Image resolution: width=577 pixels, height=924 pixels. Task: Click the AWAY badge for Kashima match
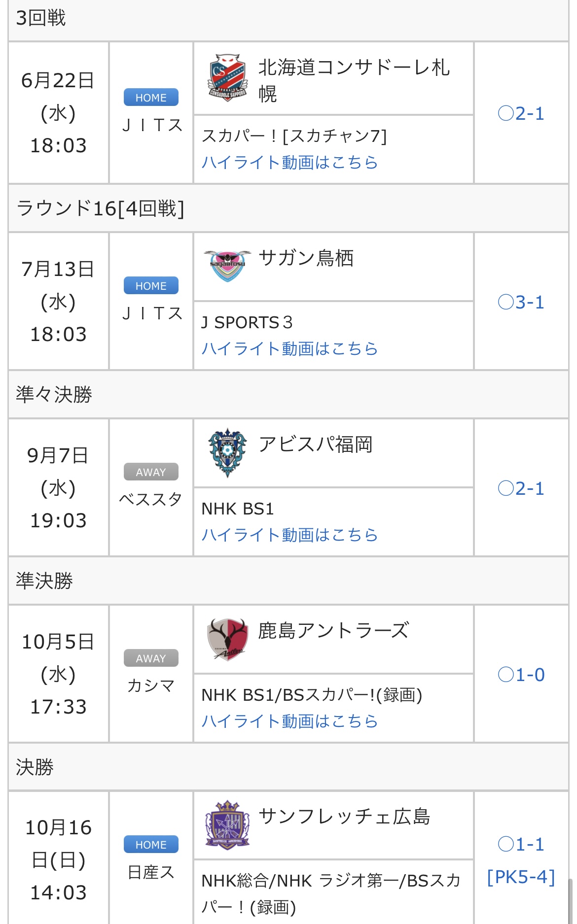151,658
